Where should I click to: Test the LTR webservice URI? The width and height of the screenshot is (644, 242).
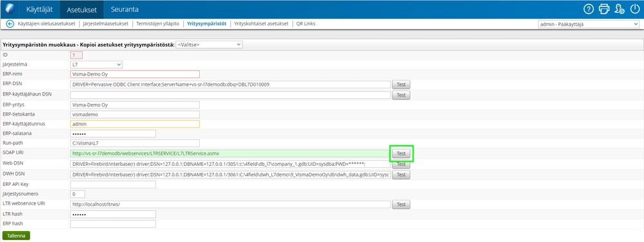(x=401, y=204)
